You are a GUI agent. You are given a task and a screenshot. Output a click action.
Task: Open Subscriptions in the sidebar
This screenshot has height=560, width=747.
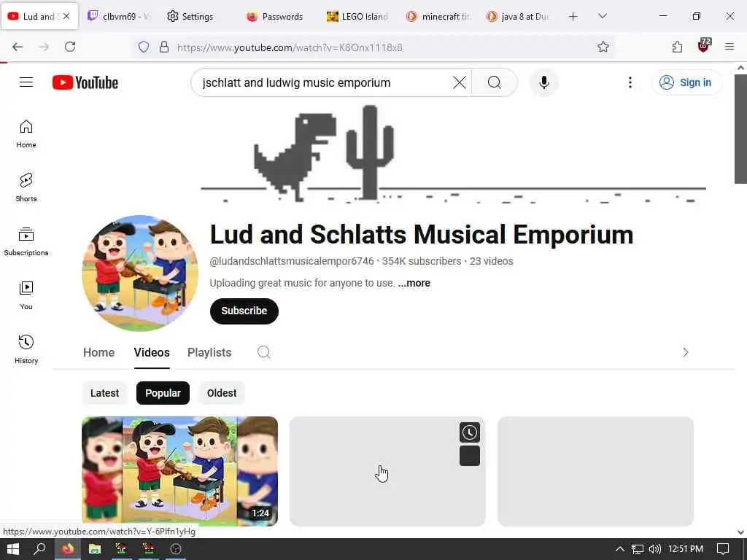[26, 242]
